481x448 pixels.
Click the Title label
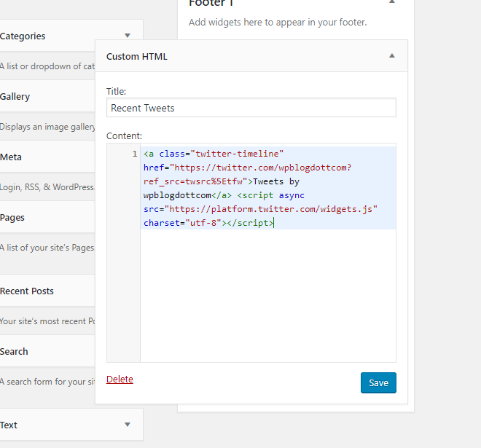click(117, 91)
